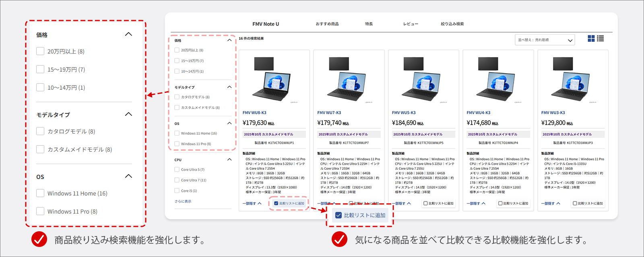Collapse details with 一部隠す under FMV WU3-K3

click(x=551, y=204)
